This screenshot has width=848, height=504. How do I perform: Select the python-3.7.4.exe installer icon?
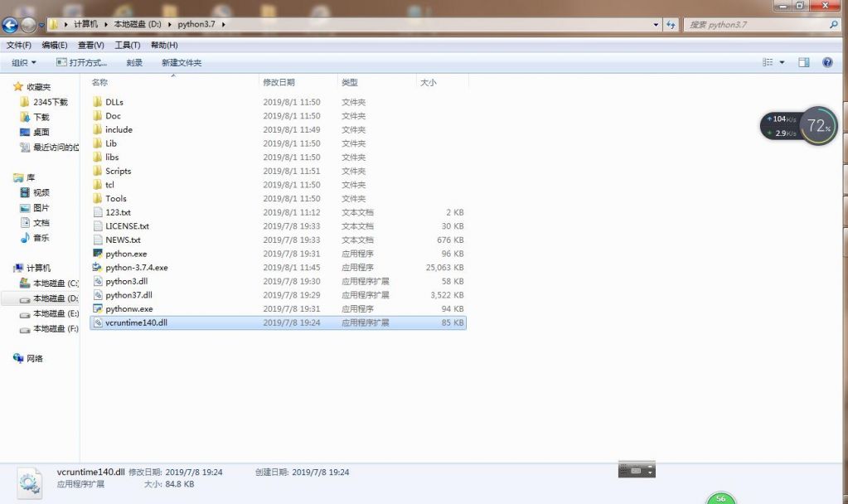point(98,268)
